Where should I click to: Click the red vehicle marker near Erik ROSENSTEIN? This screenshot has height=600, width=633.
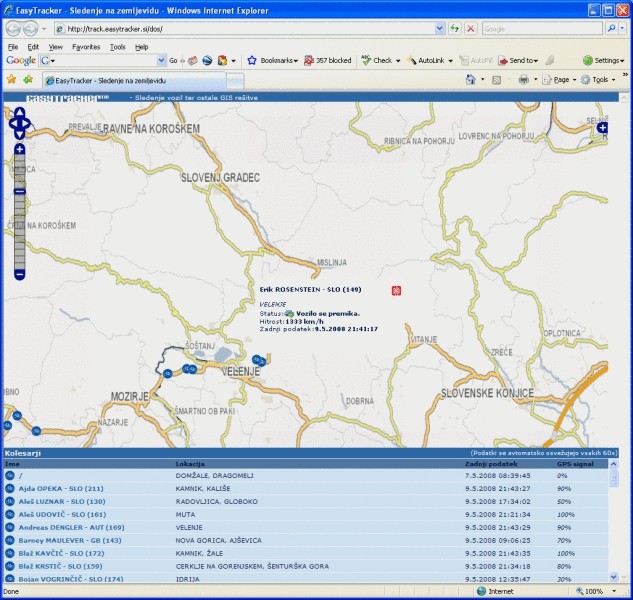(x=396, y=290)
